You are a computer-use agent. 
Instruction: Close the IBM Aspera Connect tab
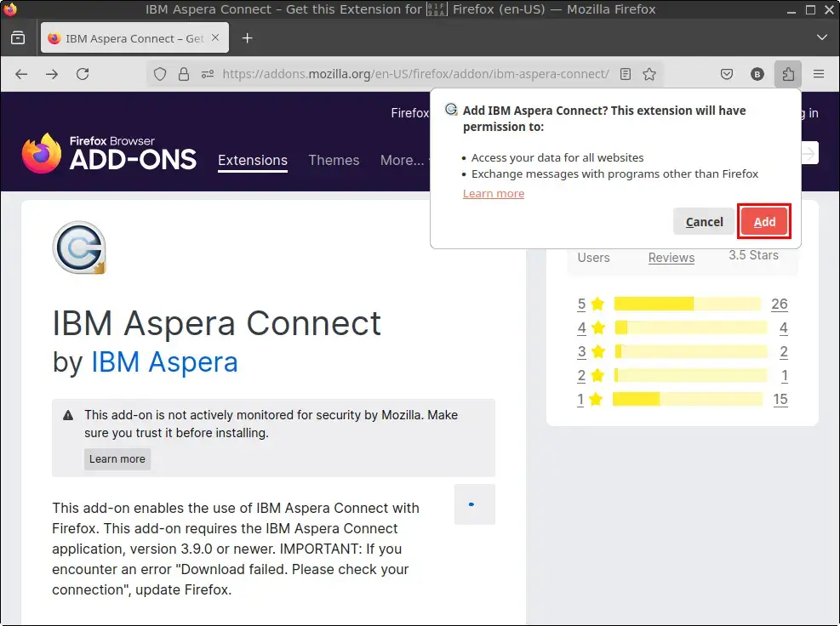point(215,37)
